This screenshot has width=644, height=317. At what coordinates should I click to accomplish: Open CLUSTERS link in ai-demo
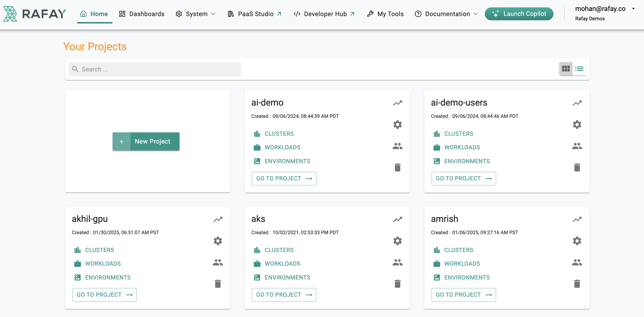[274, 133]
